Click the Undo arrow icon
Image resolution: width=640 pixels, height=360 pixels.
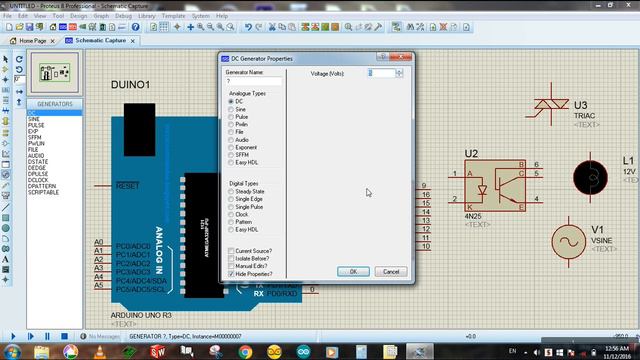pos(248,27)
